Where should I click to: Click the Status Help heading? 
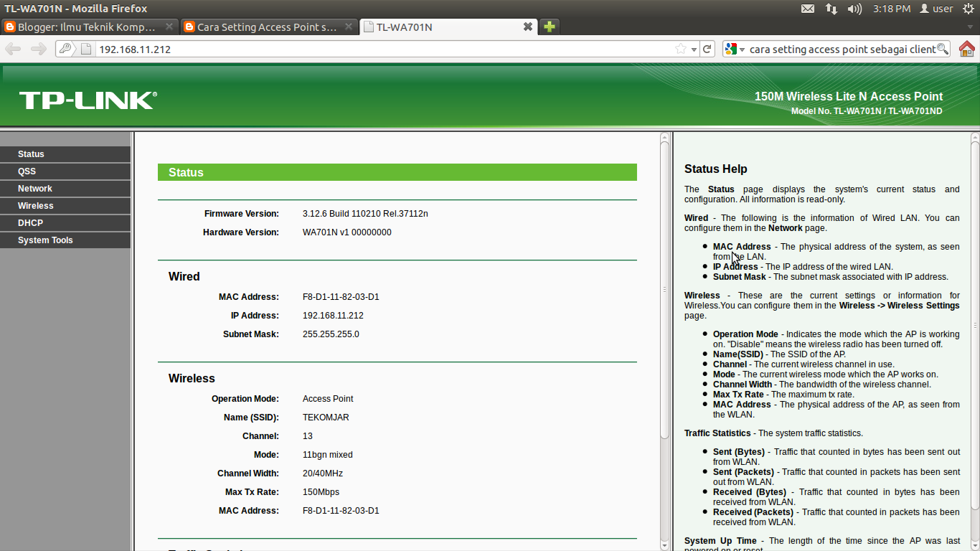(x=716, y=169)
